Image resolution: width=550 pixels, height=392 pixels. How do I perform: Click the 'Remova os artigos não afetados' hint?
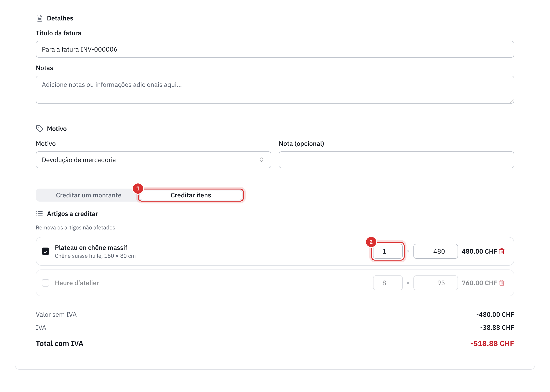[75, 228]
